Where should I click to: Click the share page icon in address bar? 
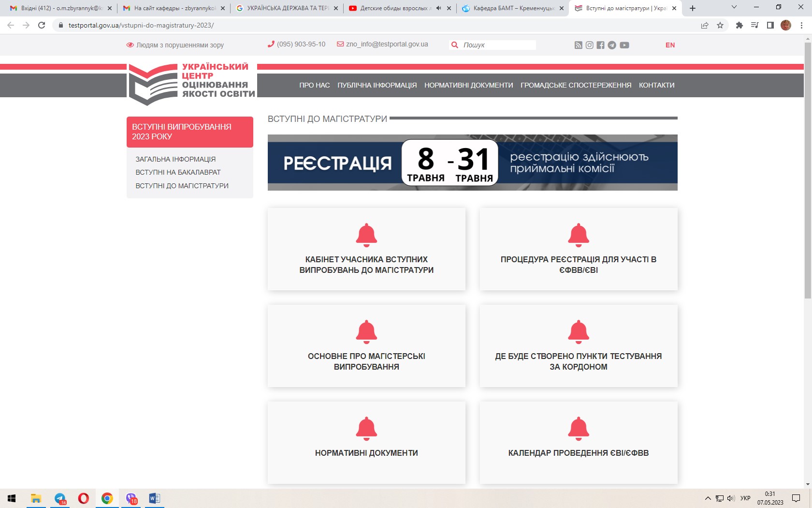point(705,25)
